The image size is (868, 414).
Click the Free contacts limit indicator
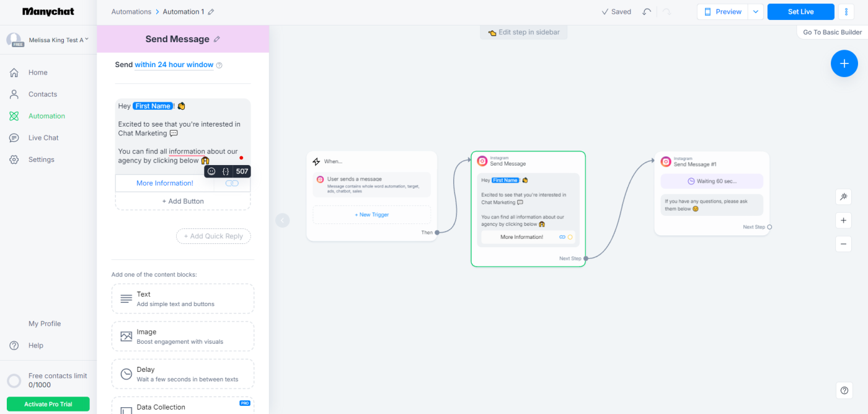[x=48, y=380]
